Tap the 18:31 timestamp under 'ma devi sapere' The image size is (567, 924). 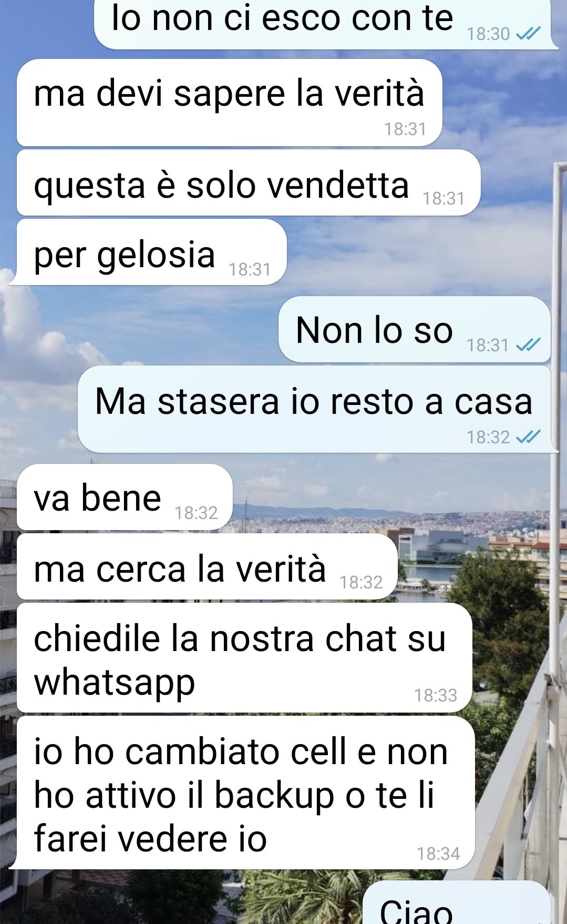coord(405,129)
